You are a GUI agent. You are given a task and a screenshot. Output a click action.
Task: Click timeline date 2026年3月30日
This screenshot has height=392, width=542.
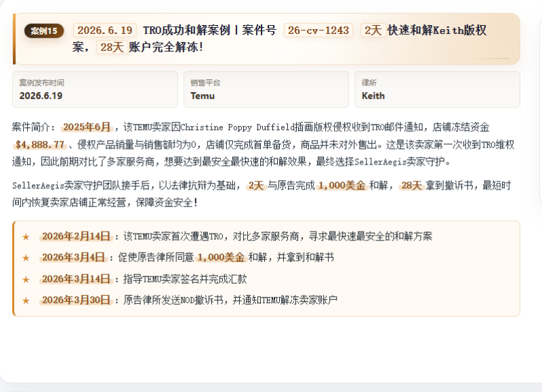click(x=76, y=300)
